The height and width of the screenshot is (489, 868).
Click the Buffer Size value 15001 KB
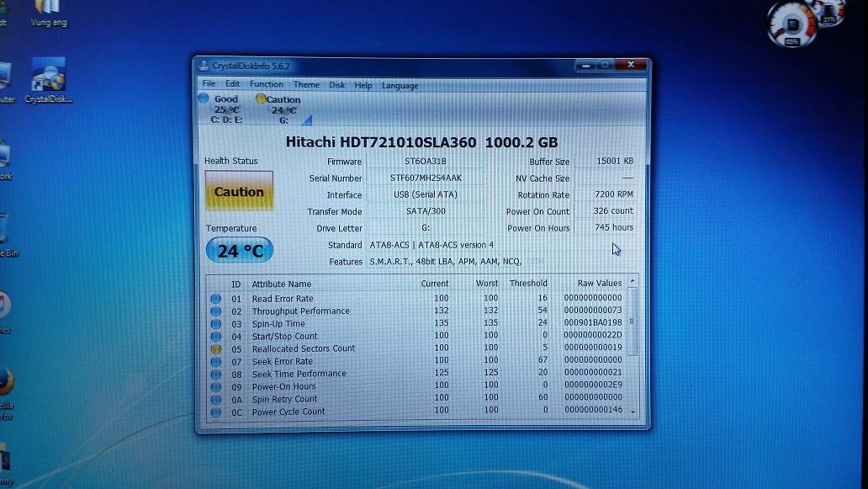point(615,161)
